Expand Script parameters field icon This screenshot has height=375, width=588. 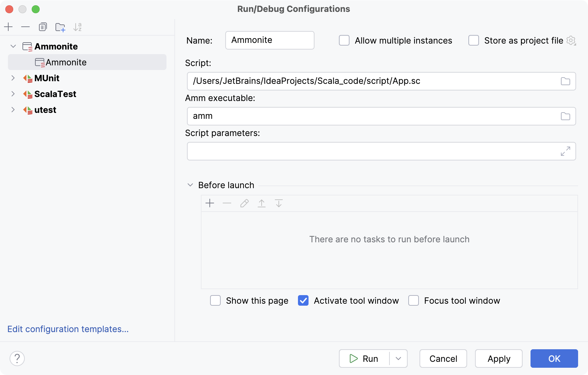point(566,151)
